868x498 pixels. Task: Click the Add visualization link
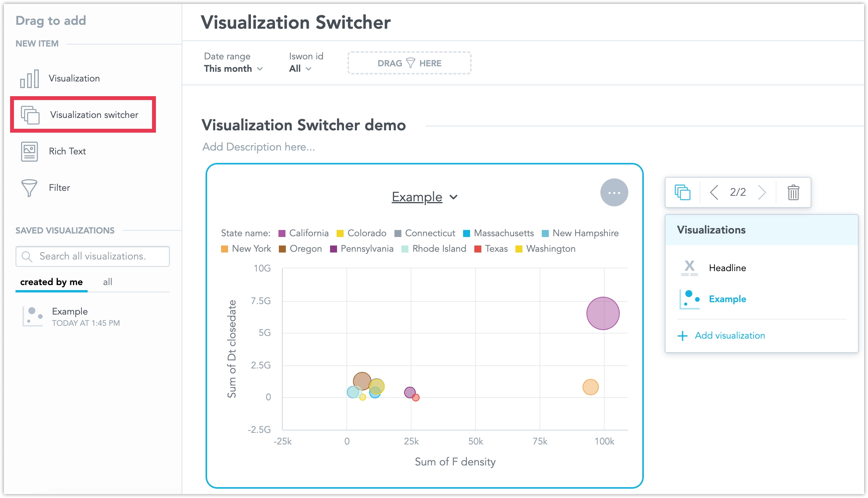(729, 335)
